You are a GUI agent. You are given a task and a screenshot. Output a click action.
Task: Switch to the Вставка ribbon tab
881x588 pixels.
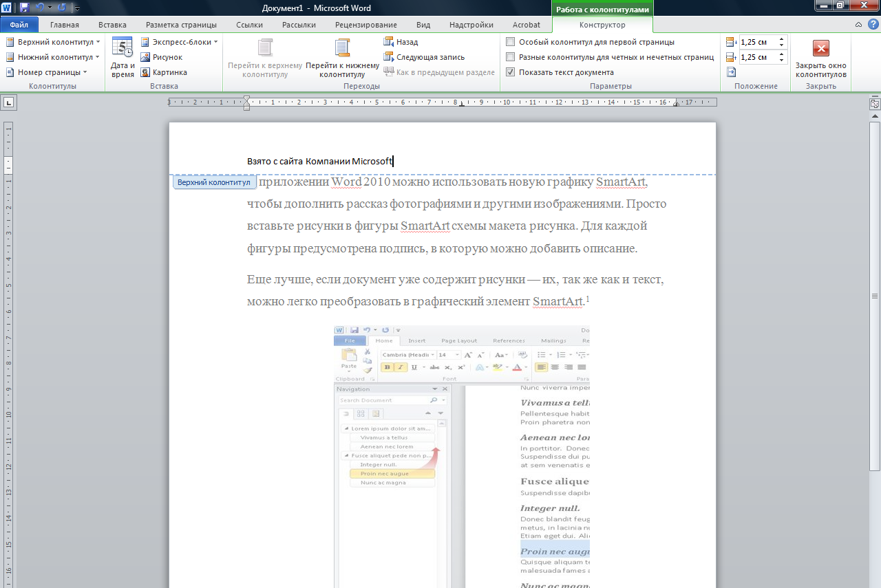112,25
